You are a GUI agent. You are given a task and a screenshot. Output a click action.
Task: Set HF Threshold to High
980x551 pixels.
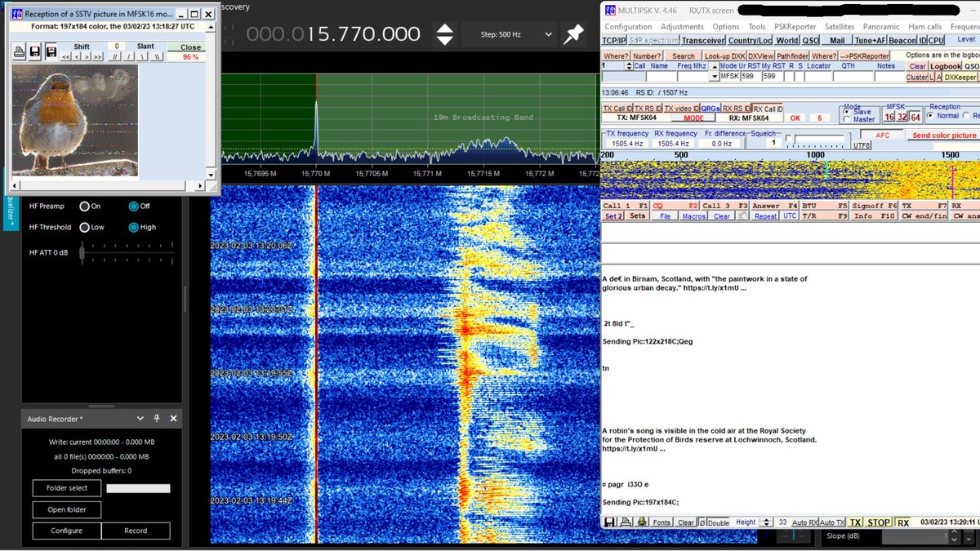(x=133, y=227)
